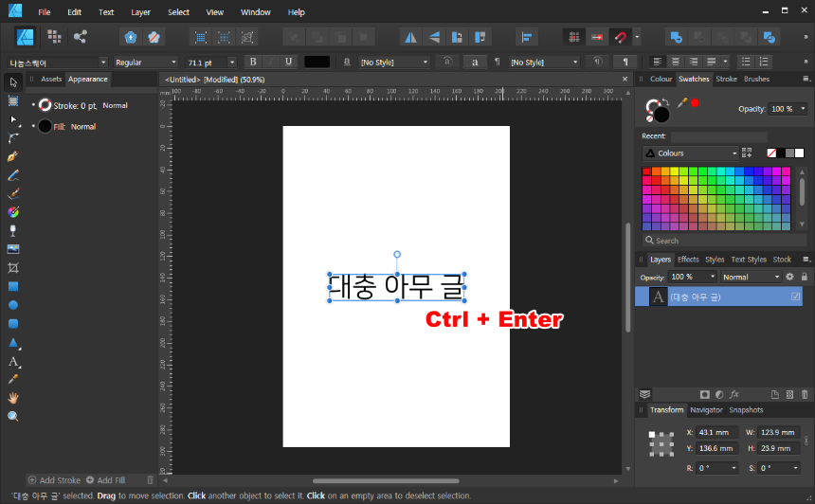Switch to the Export Persona
The width and height of the screenshot is (815, 504).
point(80,36)
